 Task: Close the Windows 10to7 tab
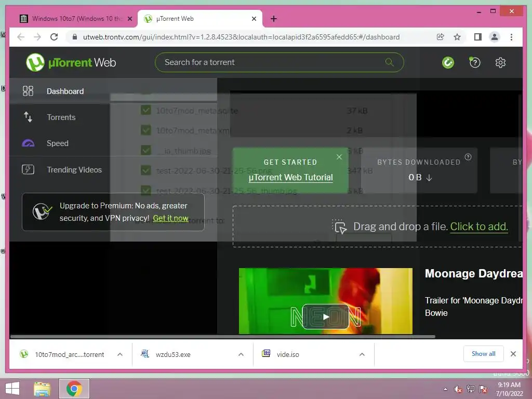(130, 19)
